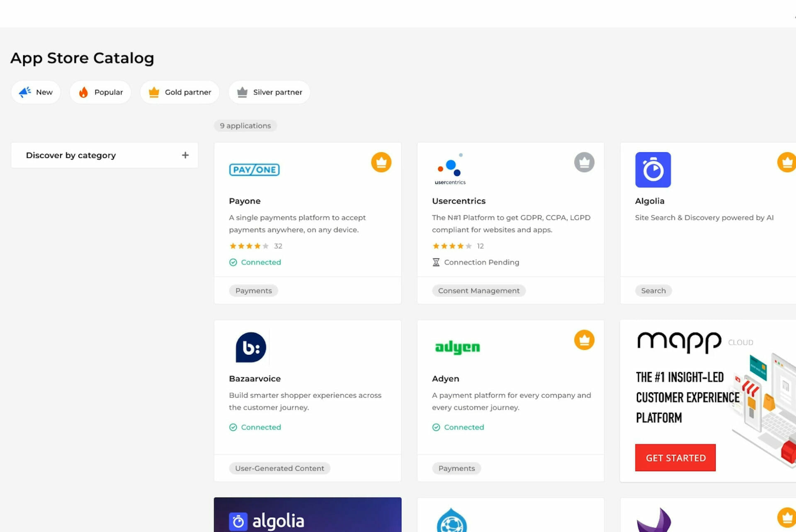Click the gold crown badge on Algolia card
This screenshot has height=532, width=796.
[787, 162]
